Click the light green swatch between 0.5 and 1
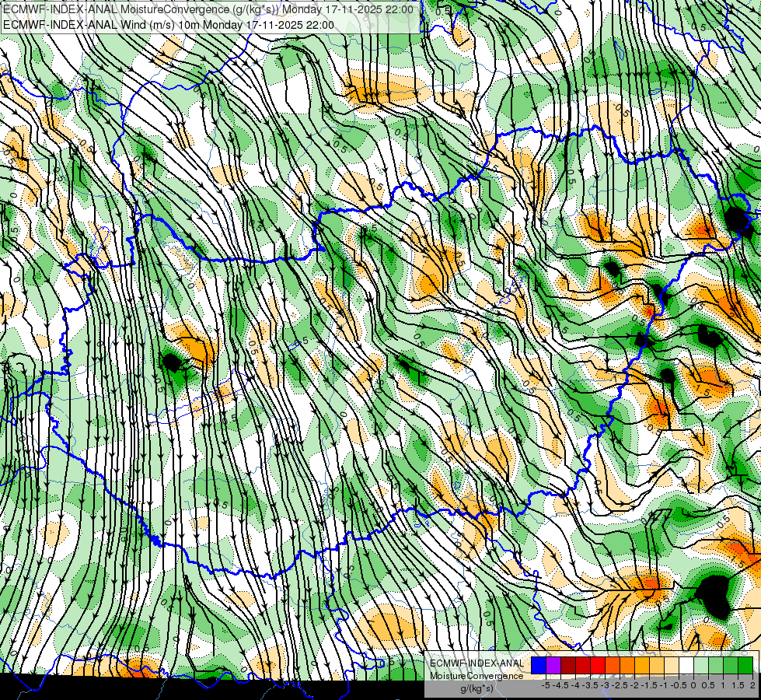The width and height of the screenshot is (761, 700). tap(716, 665)
